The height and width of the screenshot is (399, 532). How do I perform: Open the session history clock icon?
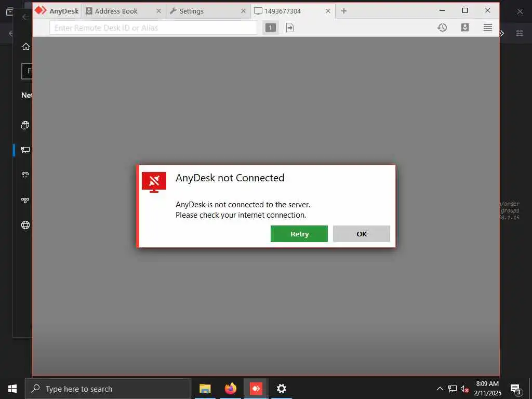(x=442, y=28)
